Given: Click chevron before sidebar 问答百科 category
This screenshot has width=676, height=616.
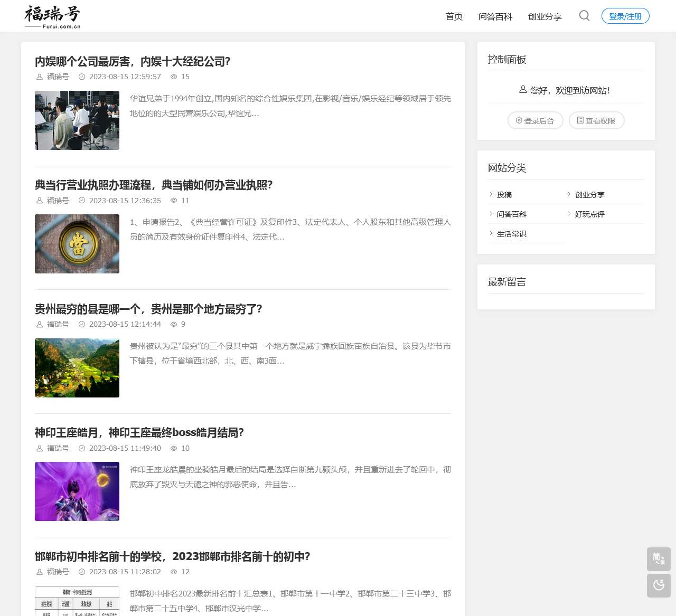Looking at the screenshot, I should point(491,214).
